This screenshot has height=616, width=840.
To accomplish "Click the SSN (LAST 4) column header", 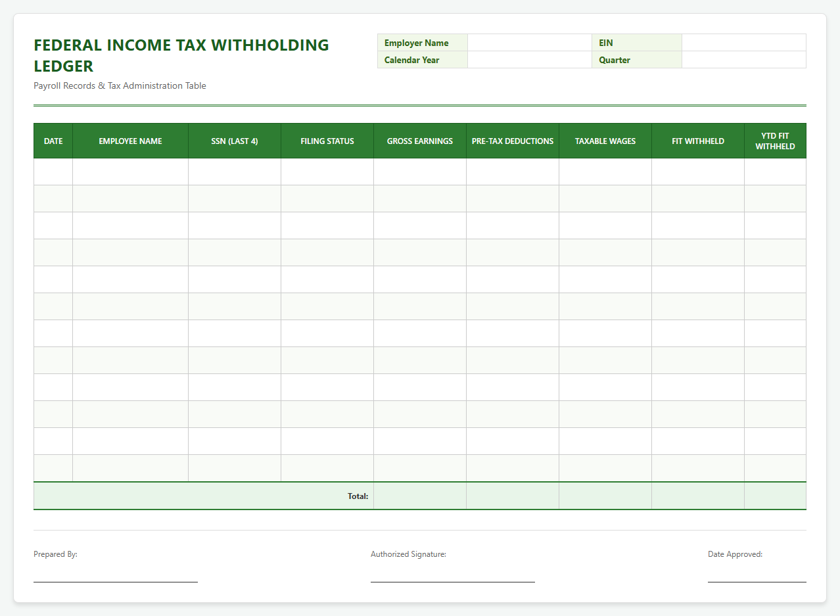I will tap(235, 141).
